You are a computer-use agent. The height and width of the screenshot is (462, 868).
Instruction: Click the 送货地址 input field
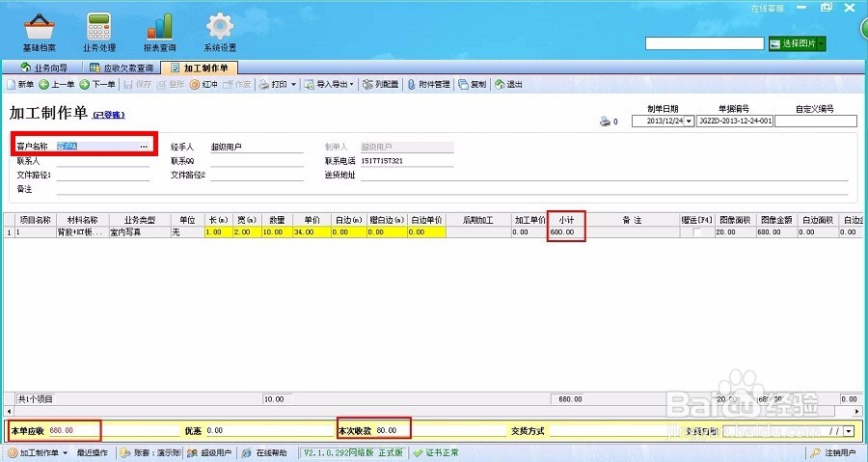(x=604, y=175)
